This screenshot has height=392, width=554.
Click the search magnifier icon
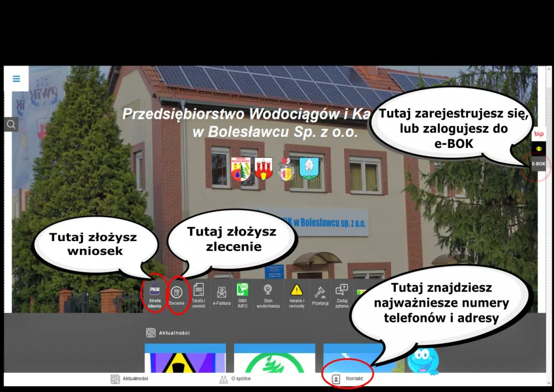pyautogui.click(x=12, y=124)
